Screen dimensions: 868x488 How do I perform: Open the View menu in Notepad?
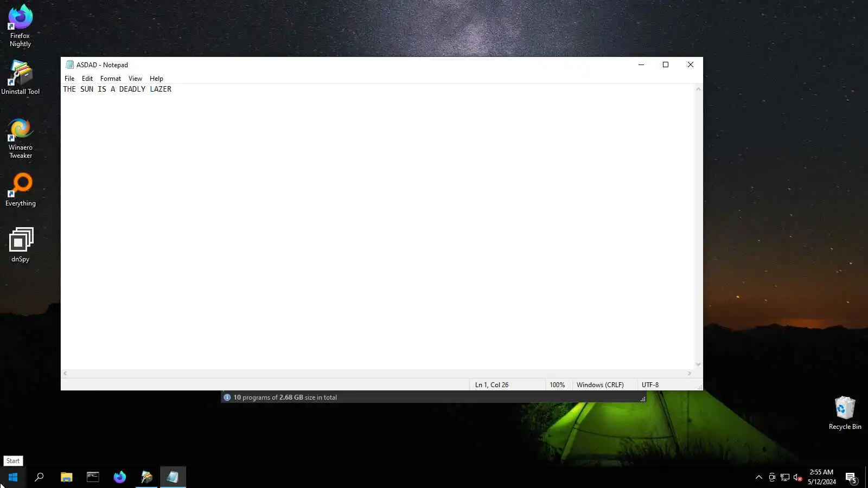135,79
